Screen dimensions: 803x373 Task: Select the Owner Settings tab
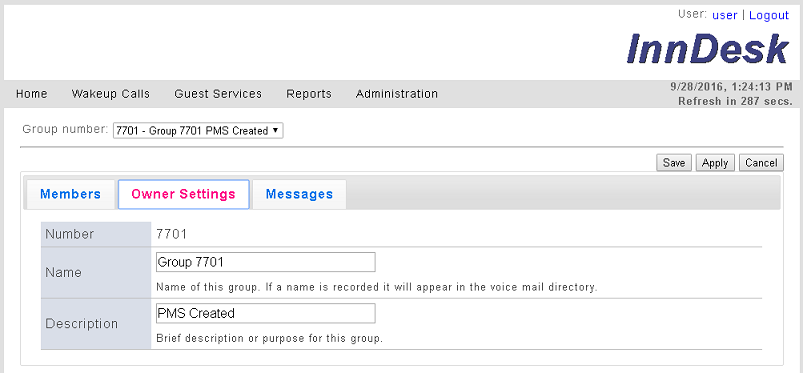(x=183, y=194)
